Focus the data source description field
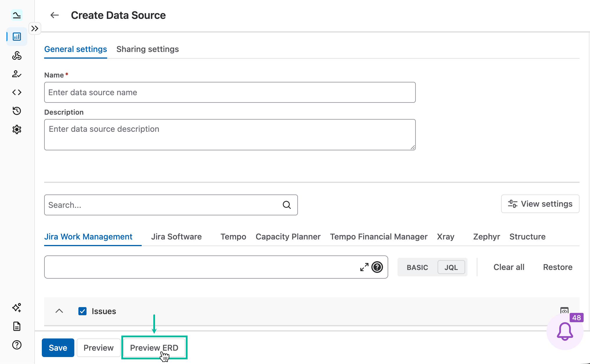Image resolution: width=590 pixels, height=364 pixels. [x=230, y=135]
